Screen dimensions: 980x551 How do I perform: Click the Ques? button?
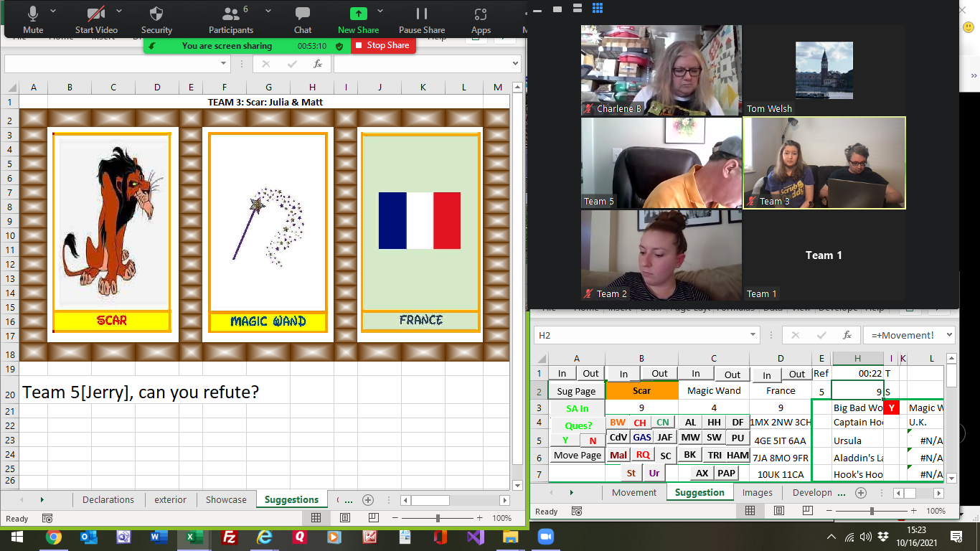(x=578, y=425)
